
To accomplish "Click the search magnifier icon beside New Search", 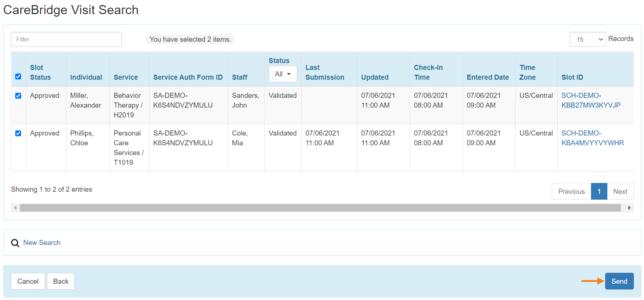I will click(x=15, y=243).
